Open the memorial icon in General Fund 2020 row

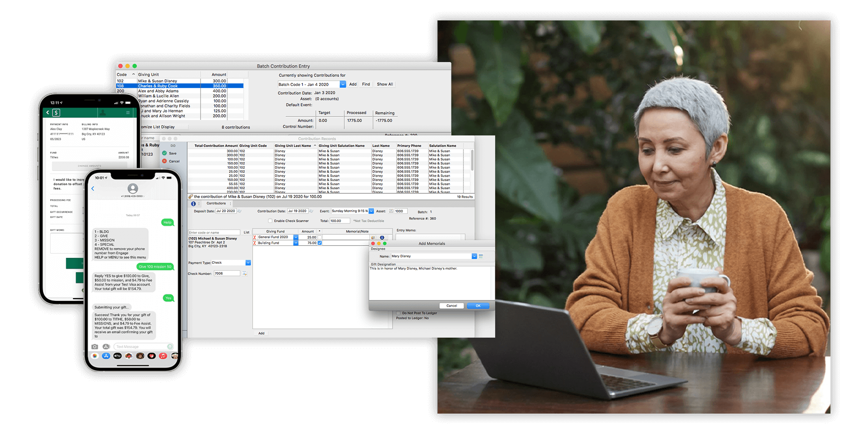(373, 237)
